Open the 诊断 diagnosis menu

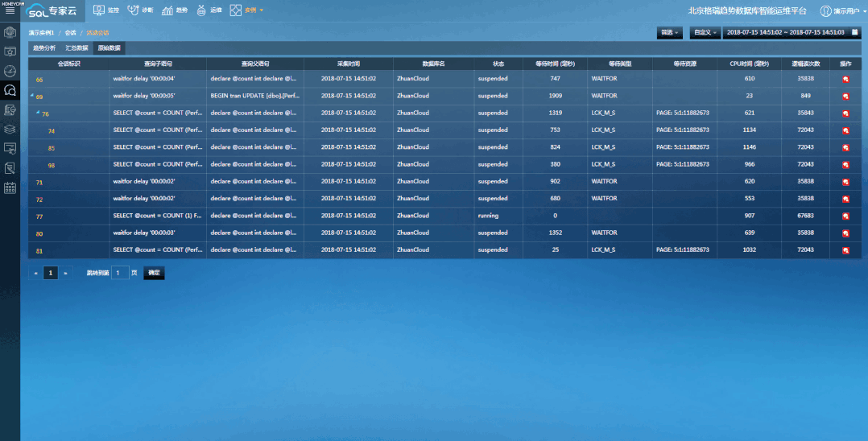click(141, 10)
